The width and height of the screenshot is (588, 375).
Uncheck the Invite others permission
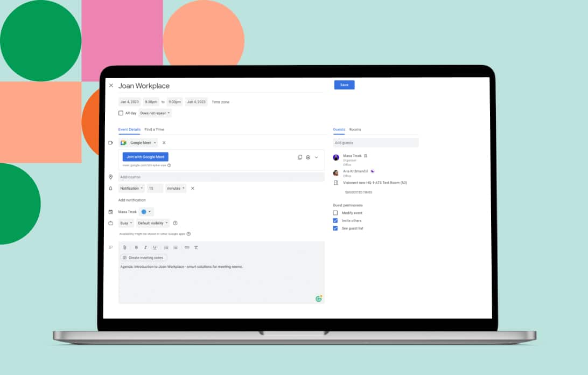click(335, 220)
